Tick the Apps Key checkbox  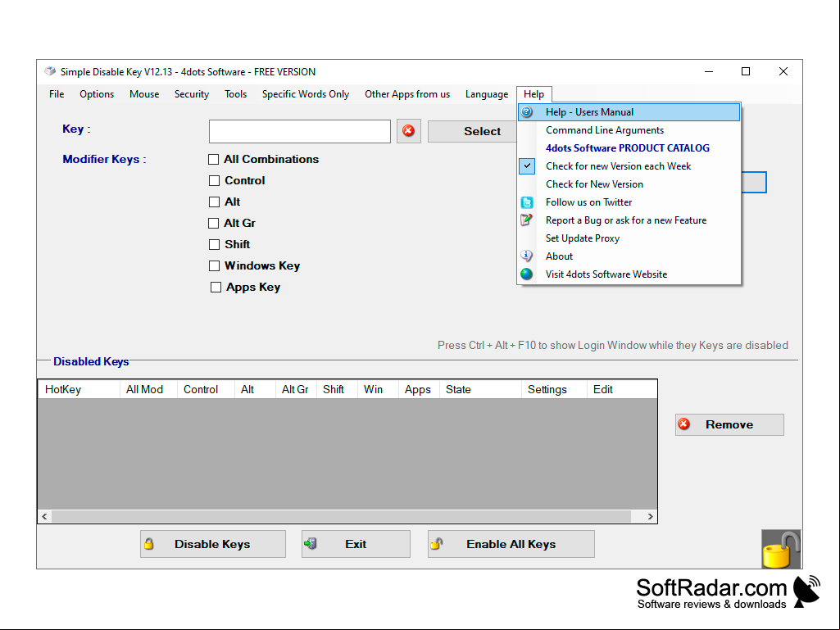click(216, 287)
